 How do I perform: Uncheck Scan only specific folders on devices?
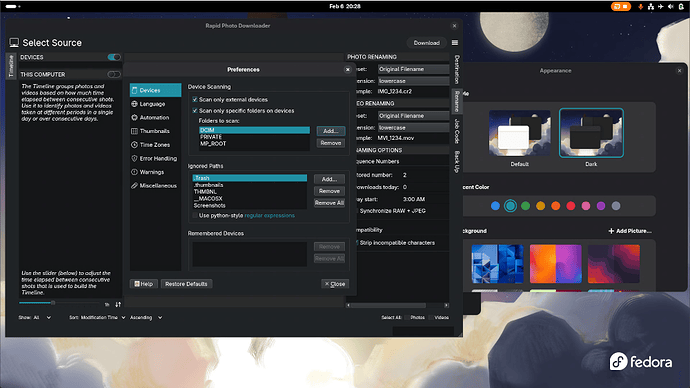pos(195,111)
